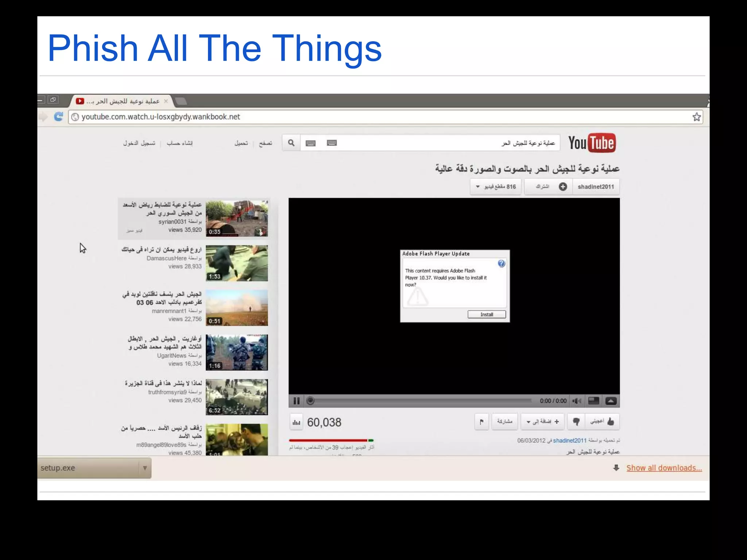The height and width of the screenshot is (560, 747).
Task: Pause the video with the pause button
Action: (297, 401)
